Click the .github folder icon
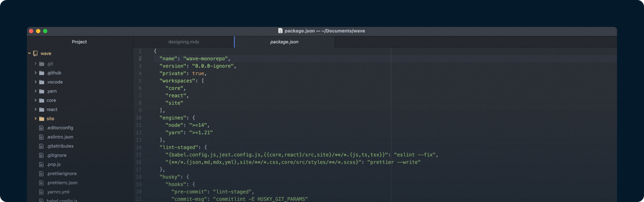644x202 pixels. pyautogui.click(x=41, y=73)
